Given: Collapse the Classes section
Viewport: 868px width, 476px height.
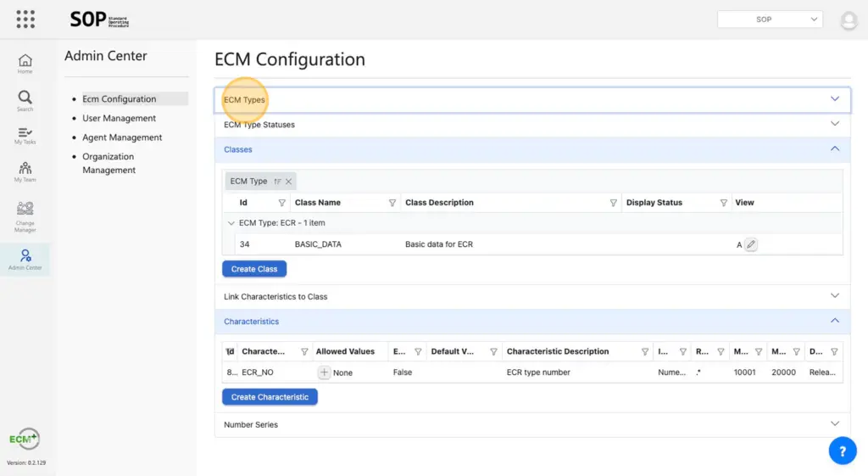Looking at the screenshot, I should point(834,149).
